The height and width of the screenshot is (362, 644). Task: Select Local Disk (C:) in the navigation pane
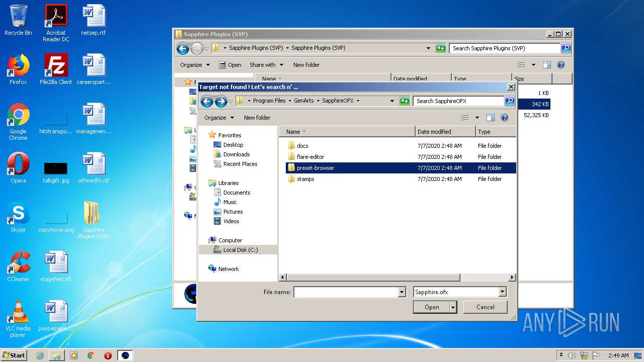[x=238, y=250]
